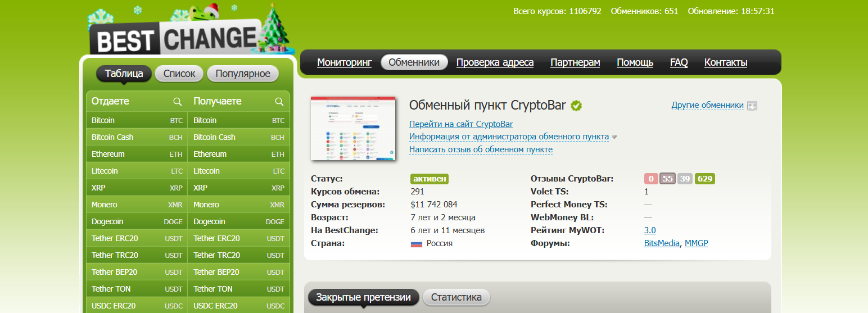The height and width of the screenshot is (313, 868).
Task: Switch to Список tab
Action: [x=179, y=74]
